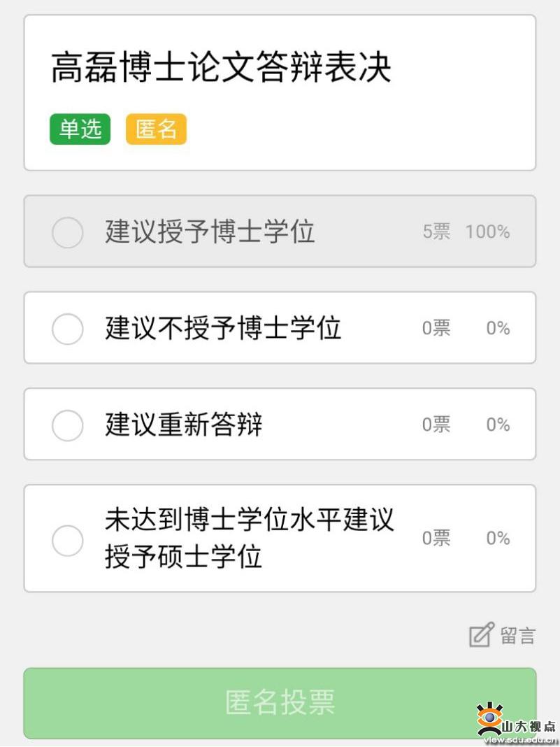The height and width of the screenshot is (747, 560).
Task: Click 0票 count beside 建议不授予博士学位
Action: (x=436, y=328)
